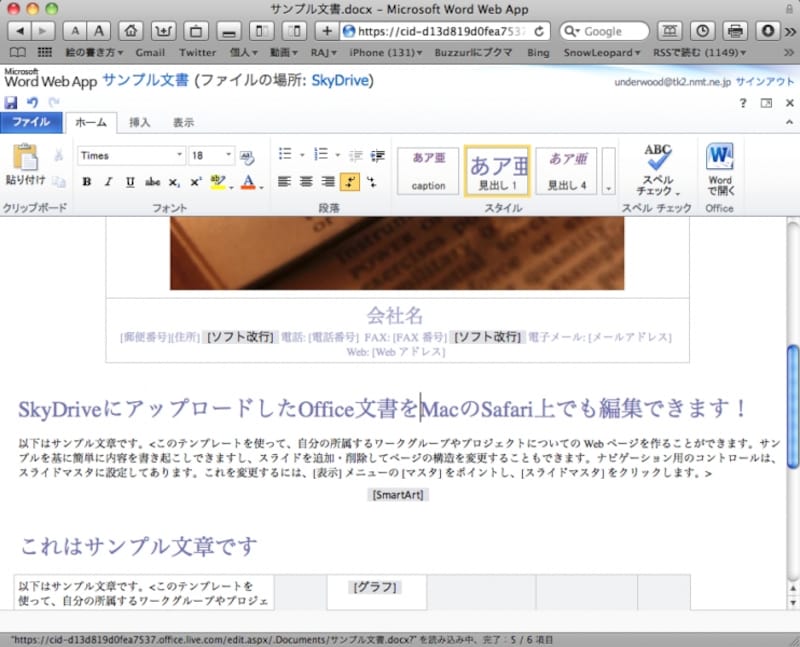Open the font color tool
This screenshot has width=800, height=647.
click(x=249, y=182)
